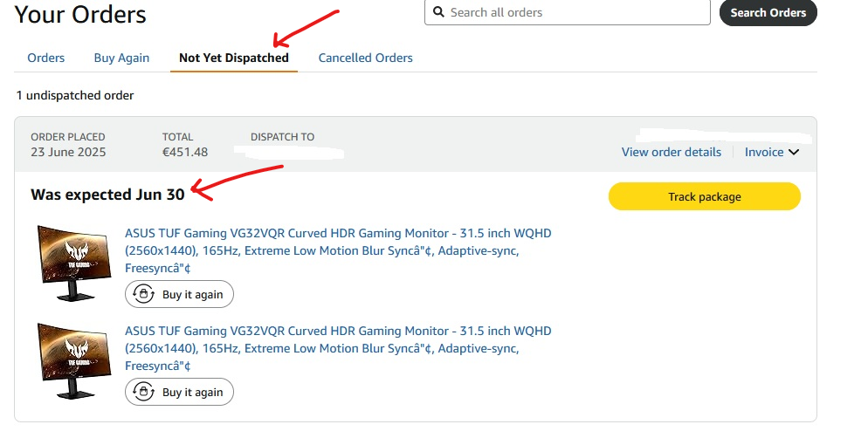This screenshot has height=438, width=868.
Task: Open View order details link
Action: click(x=671, y=152)
